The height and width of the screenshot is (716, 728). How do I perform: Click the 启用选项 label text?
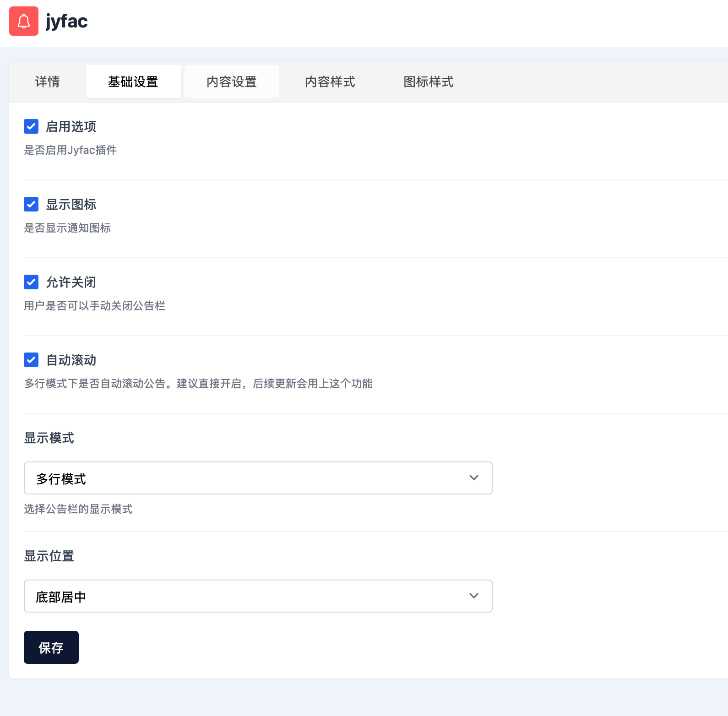click(71, 126)
